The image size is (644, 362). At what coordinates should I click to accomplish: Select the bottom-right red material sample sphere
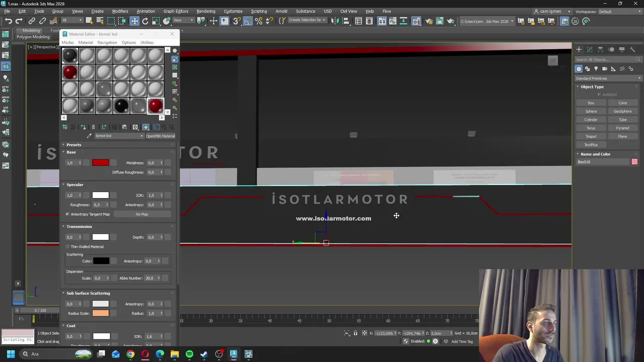pyautogui.click(x=155, y=106)
